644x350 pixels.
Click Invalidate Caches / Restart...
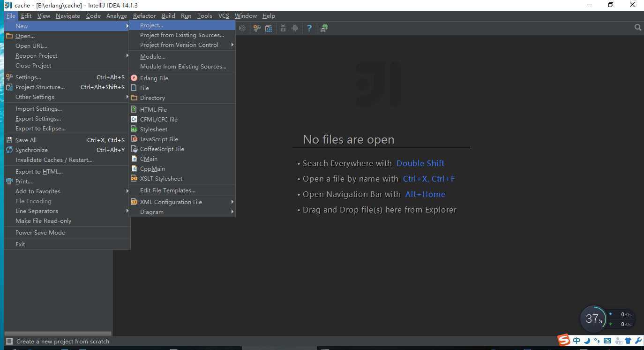click(53, 160)
